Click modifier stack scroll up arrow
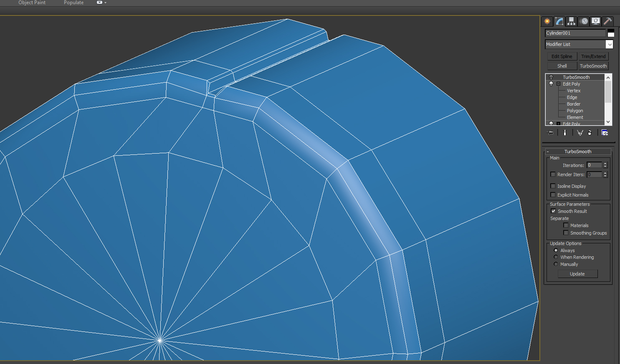The width and height of the screenshot is (620, 364). point(608,77)
